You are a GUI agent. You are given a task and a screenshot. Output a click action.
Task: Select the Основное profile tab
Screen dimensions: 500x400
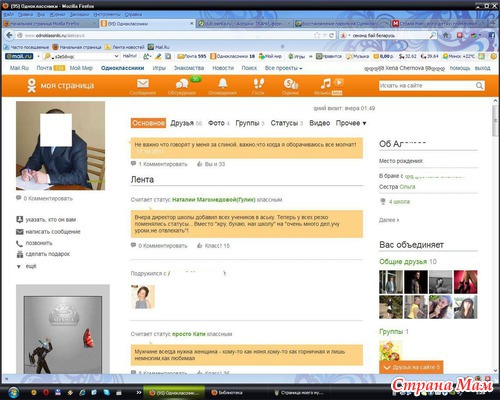click(148, 123)
